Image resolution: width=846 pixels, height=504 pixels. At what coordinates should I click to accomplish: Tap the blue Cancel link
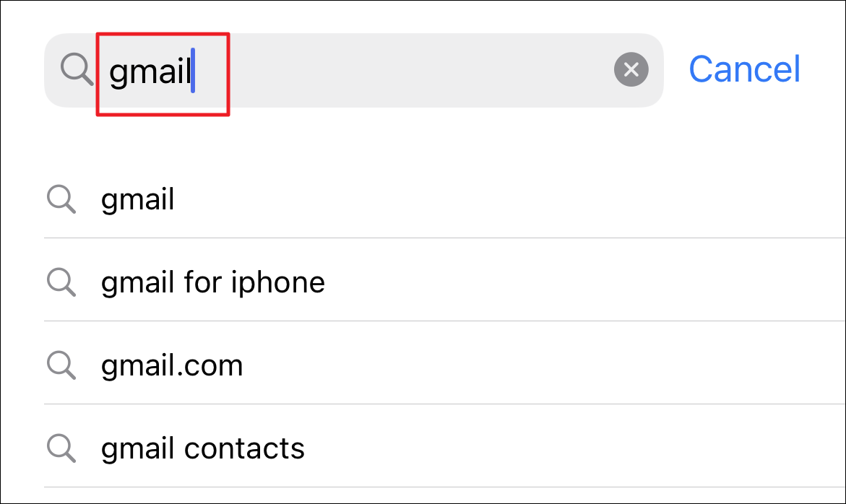(x=744, y=69)
